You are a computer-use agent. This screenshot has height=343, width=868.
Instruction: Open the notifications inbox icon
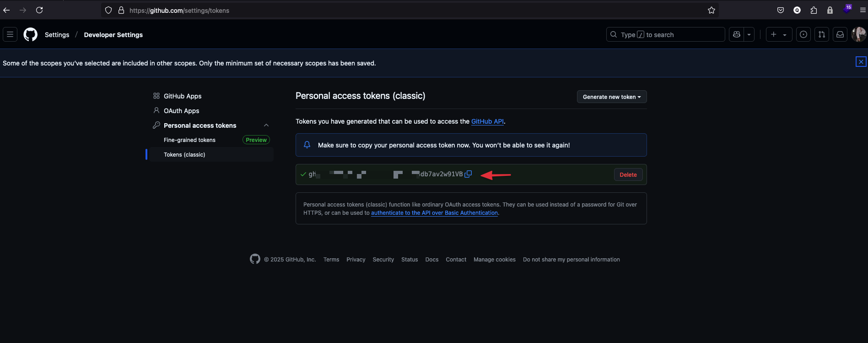840,35
